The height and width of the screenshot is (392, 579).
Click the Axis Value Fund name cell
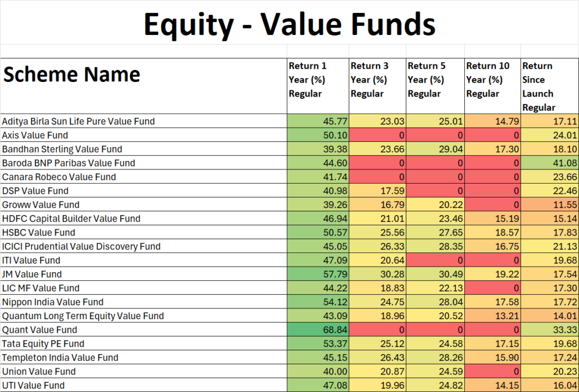coord(144,135)
